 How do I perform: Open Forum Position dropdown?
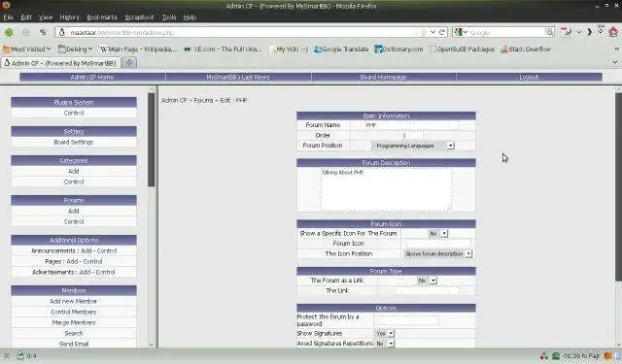point(413,146)
